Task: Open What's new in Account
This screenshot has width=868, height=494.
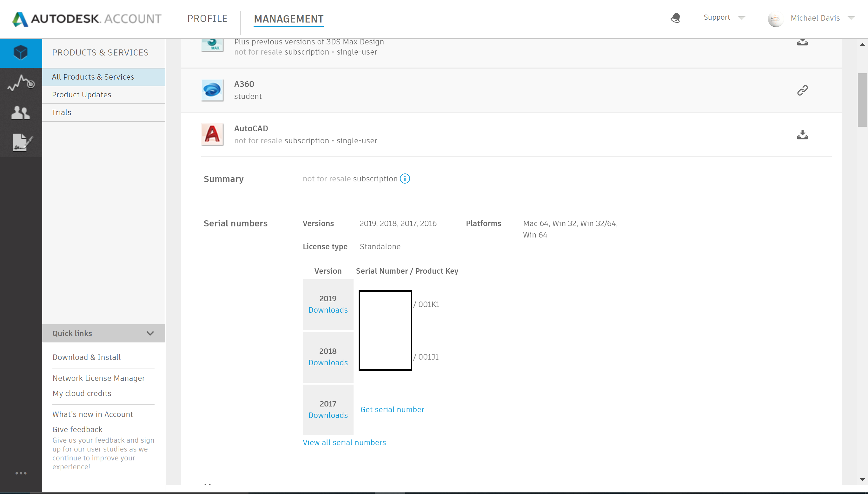Action: [93, 414]
